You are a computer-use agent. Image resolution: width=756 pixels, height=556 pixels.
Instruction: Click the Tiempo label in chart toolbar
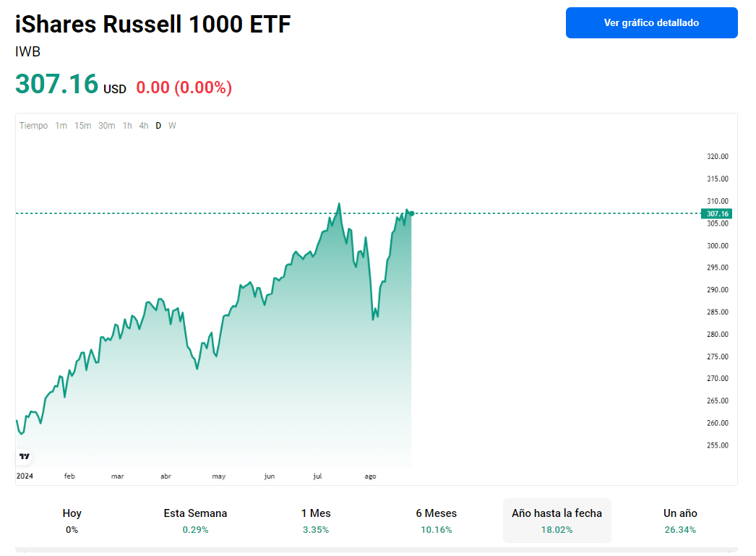coord(33,126)
